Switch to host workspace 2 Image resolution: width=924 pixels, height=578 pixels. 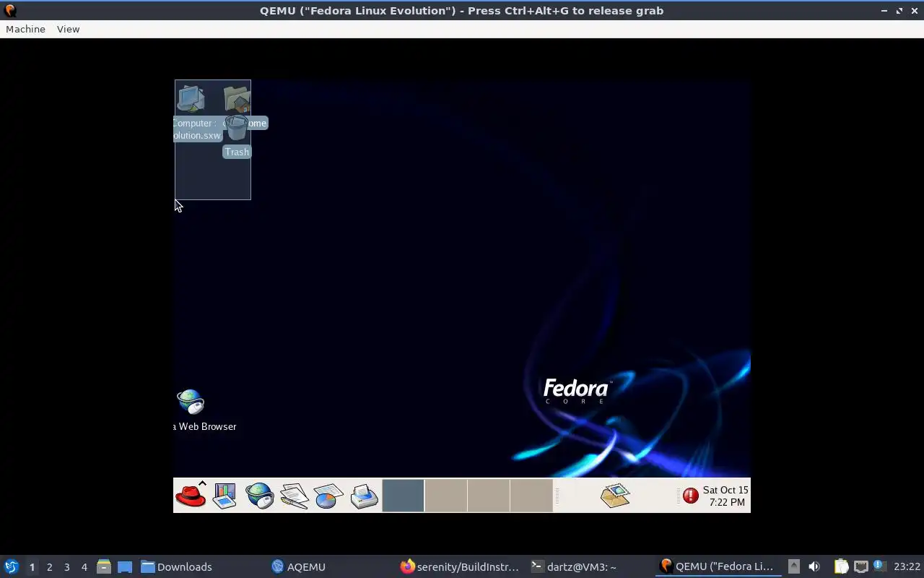click(x=49, y=567)
